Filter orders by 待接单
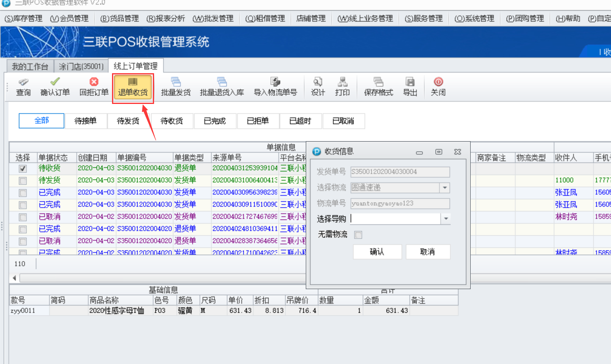 (85, 121)
